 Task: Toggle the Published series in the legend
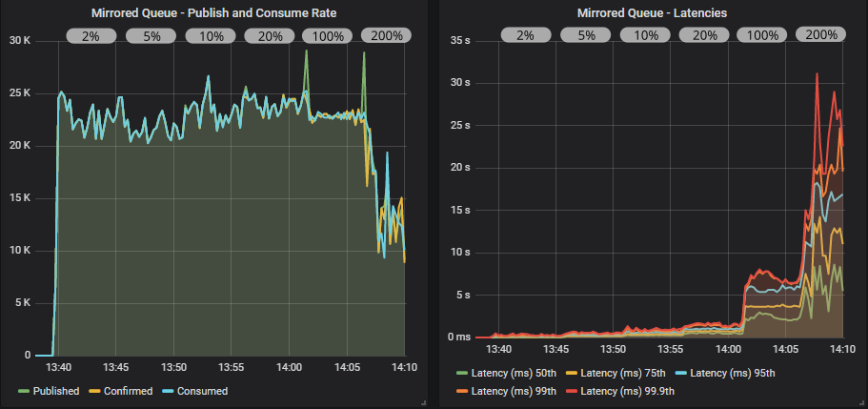tap(56, 391)
